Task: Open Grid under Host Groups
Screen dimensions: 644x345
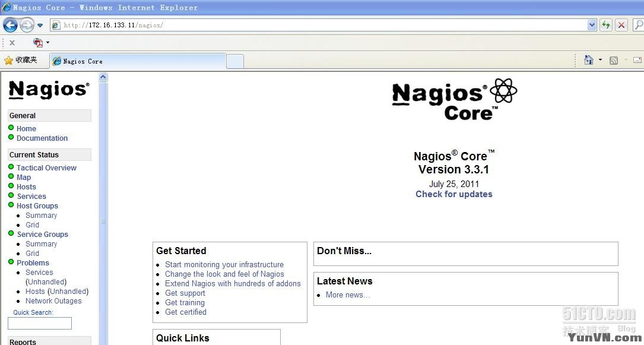Action: tap(33, 224)
